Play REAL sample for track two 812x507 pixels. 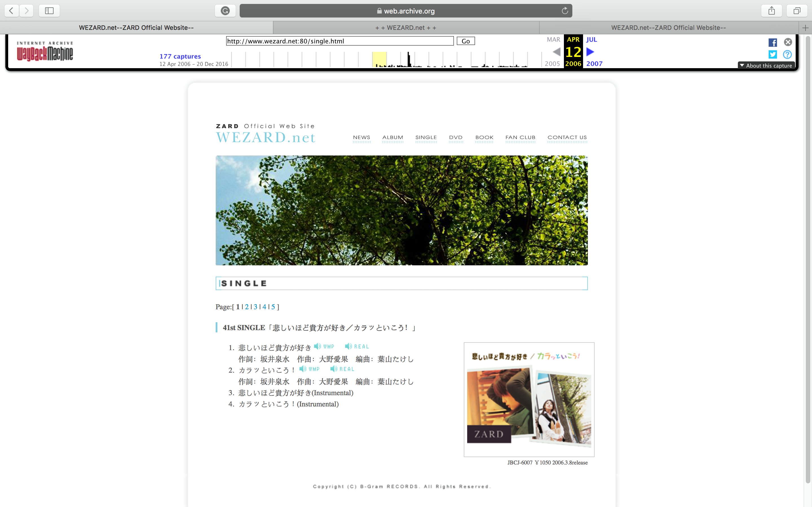coord(342,369)
